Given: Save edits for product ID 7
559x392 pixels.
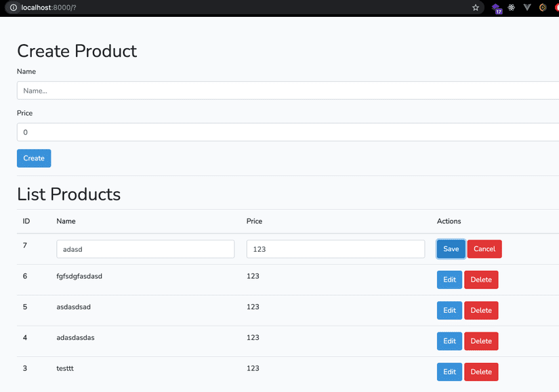Looking at the screenshot, I should [x=451, y=248].
